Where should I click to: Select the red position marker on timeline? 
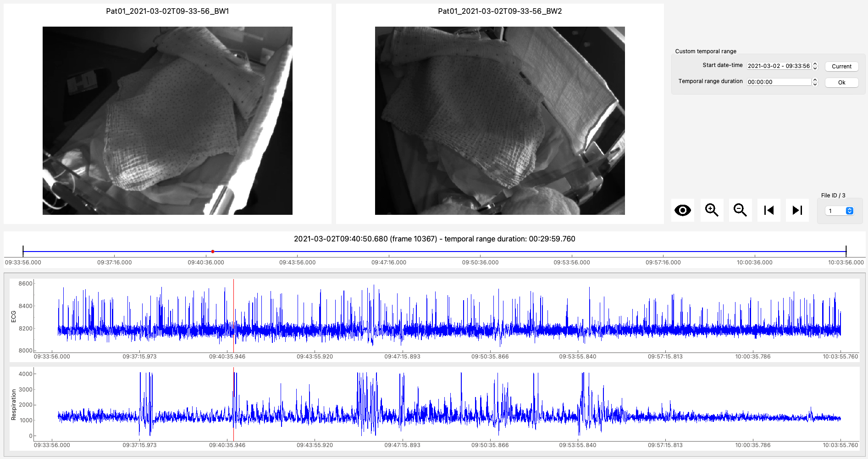click(213, 252)
